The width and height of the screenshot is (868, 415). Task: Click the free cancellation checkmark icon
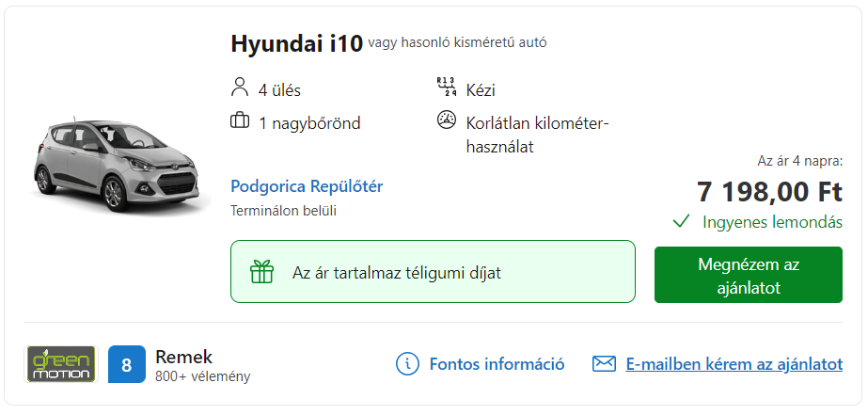tap(681, 222)
